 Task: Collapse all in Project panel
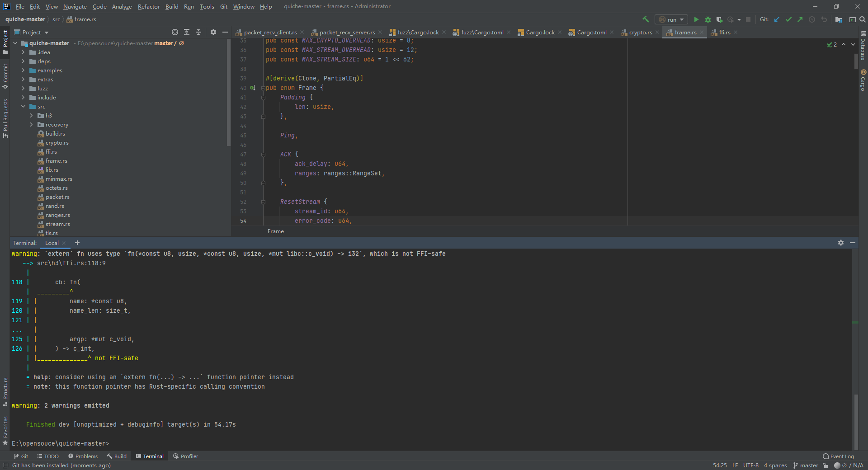[x=198, y=32]
